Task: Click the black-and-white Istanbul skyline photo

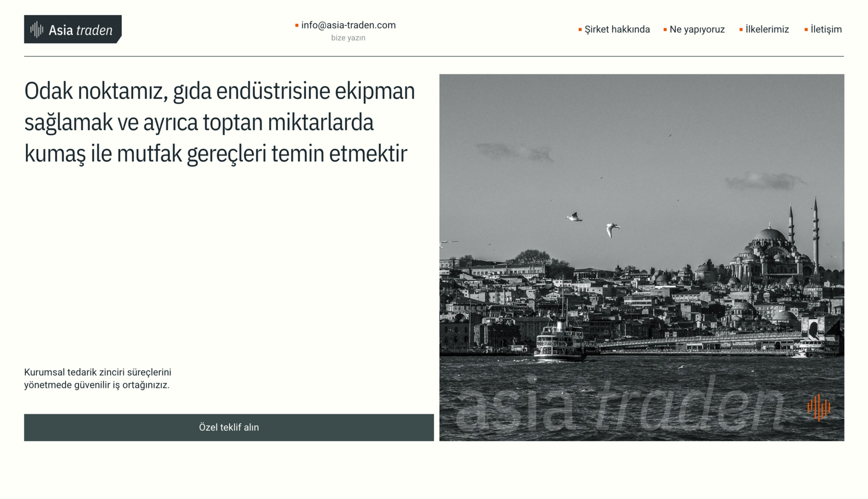Action: 641,155
